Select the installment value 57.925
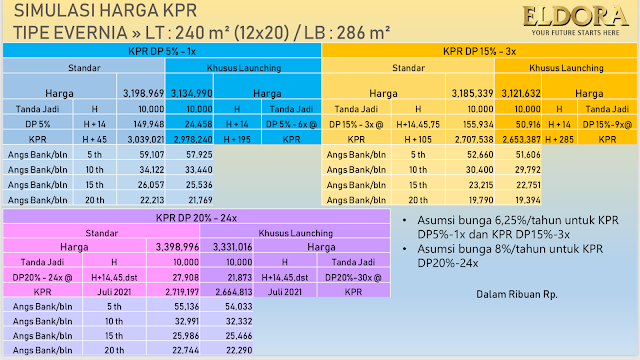 point(199,155)
